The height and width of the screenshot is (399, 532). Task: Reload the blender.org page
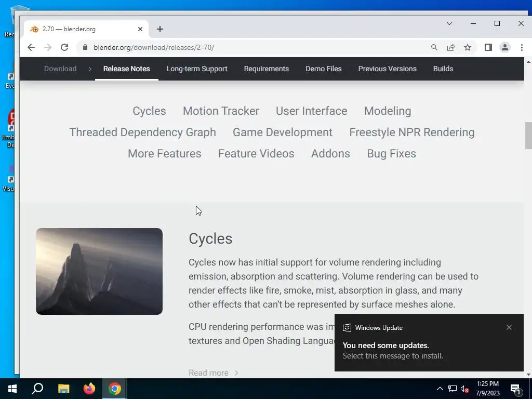[x=64, y=47]
